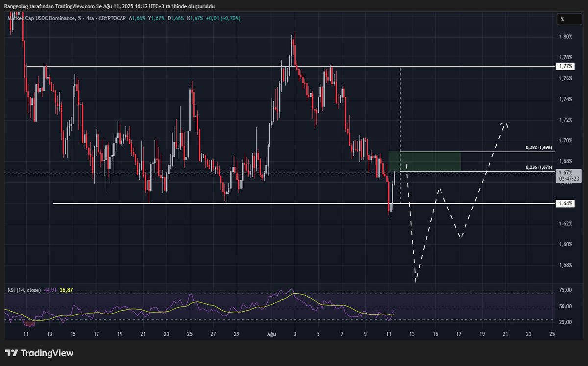Click the 5 date label on time axis
This screenshot has height=366, width=588.
pos(318,334)
